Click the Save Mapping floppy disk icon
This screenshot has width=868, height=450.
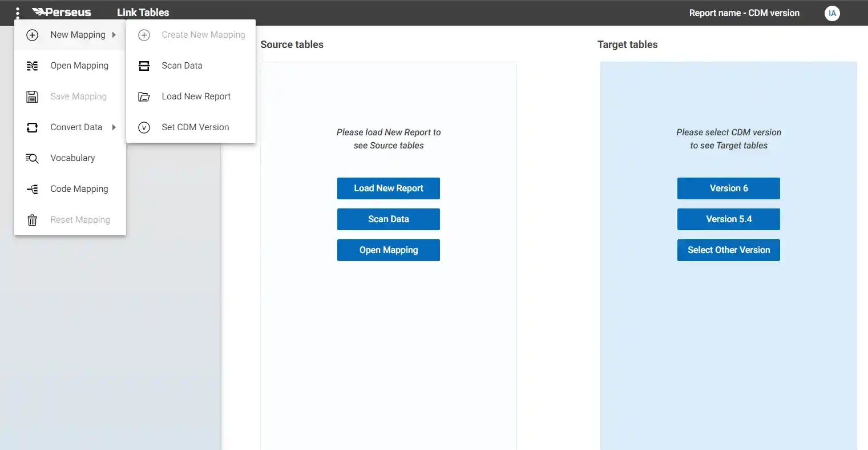point(33,96)
